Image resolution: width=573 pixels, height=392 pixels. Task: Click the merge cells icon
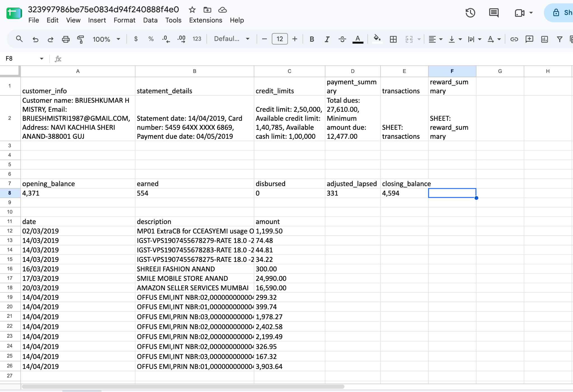pos(409,39)
